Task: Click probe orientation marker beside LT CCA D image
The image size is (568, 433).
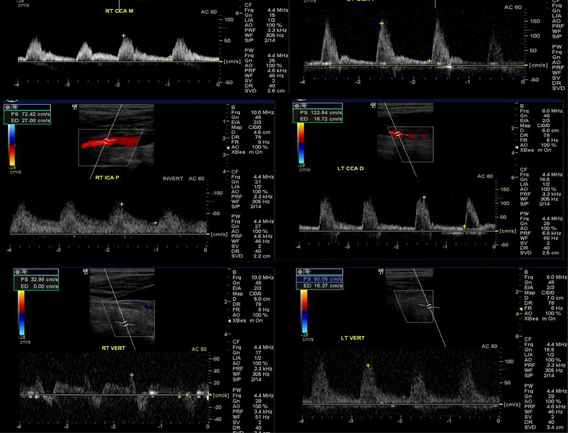Action: [373, 105]
